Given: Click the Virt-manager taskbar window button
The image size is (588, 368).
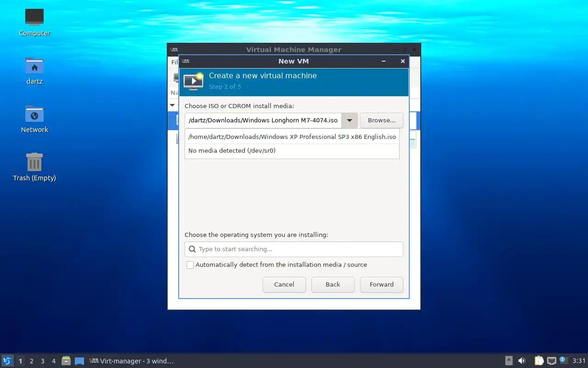Looking at the screenshot, I should (132, 361).
